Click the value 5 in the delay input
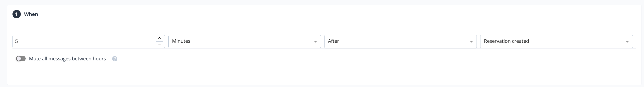Image resolution: width=644 pixels, height=87 pixels. coord(16,41)
